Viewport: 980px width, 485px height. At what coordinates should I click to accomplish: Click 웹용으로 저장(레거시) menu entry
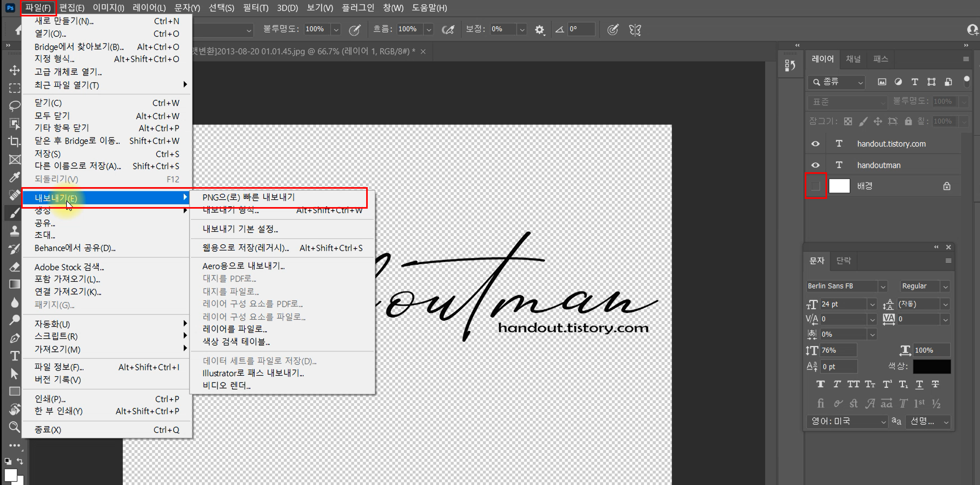tap(245, 248)
